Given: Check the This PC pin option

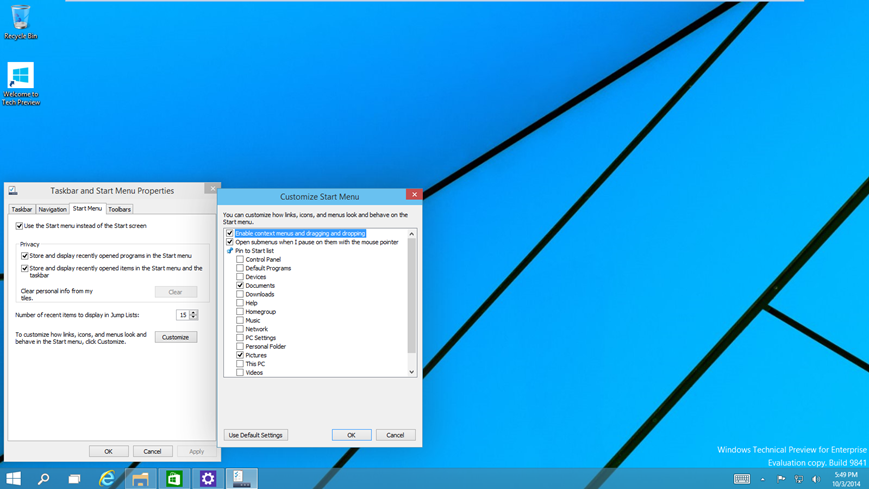Looking at the screenshot, I should click(x=240, y=364).
